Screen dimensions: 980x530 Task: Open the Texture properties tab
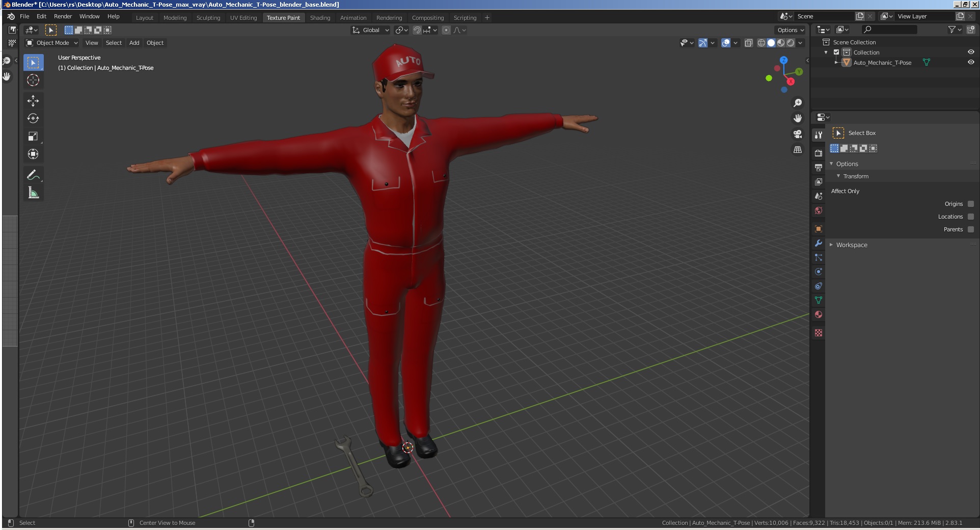point(819,333)
